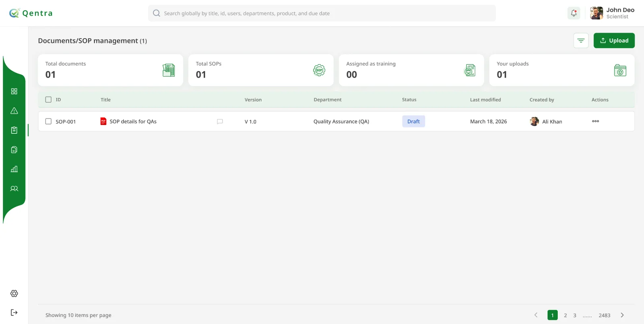Viewport: 644px width, 324px height.
Task: Open SOP details for QAs document
Action: click(133, 121)
